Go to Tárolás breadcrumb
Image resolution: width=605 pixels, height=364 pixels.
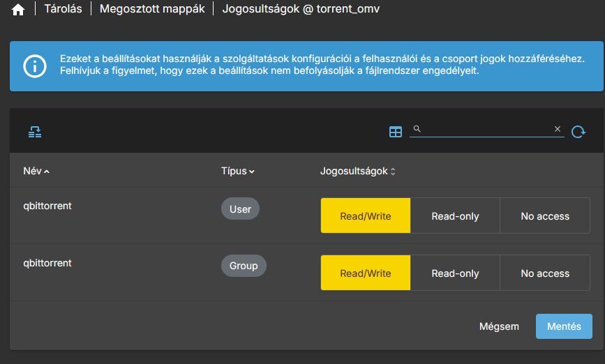tap(63, 9)
